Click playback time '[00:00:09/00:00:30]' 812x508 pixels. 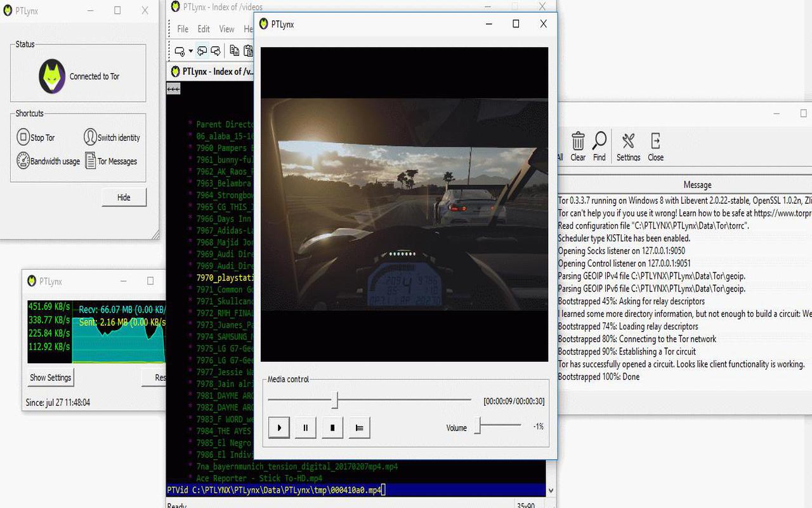tap(514, 401)
